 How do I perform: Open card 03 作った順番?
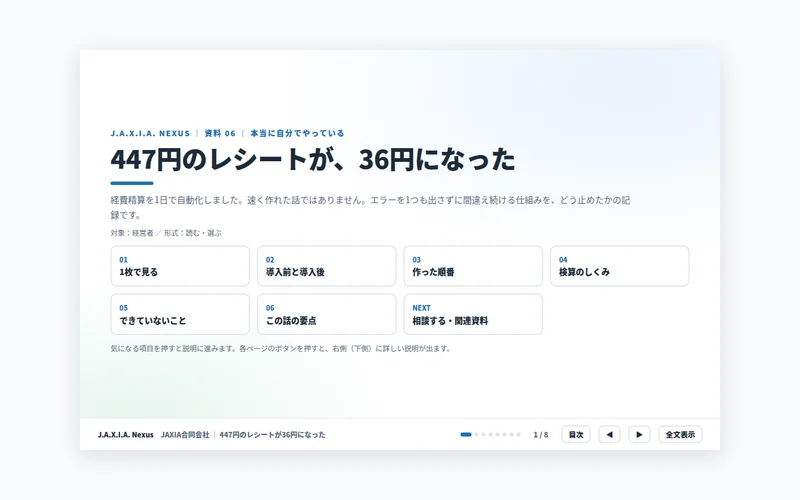pos(473,266)
